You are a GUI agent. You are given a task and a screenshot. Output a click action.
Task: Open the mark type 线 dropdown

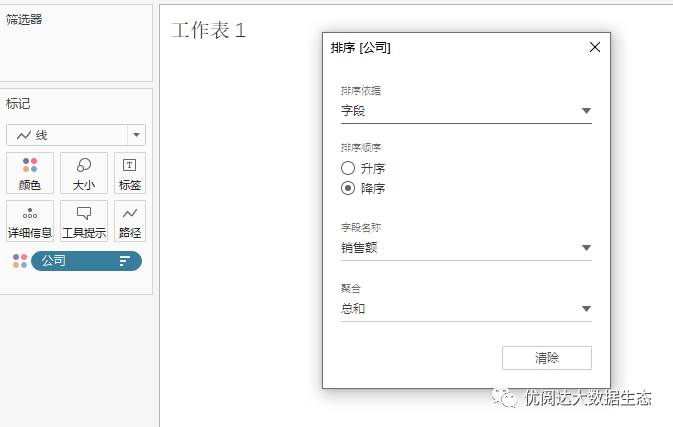coord(76,135)
